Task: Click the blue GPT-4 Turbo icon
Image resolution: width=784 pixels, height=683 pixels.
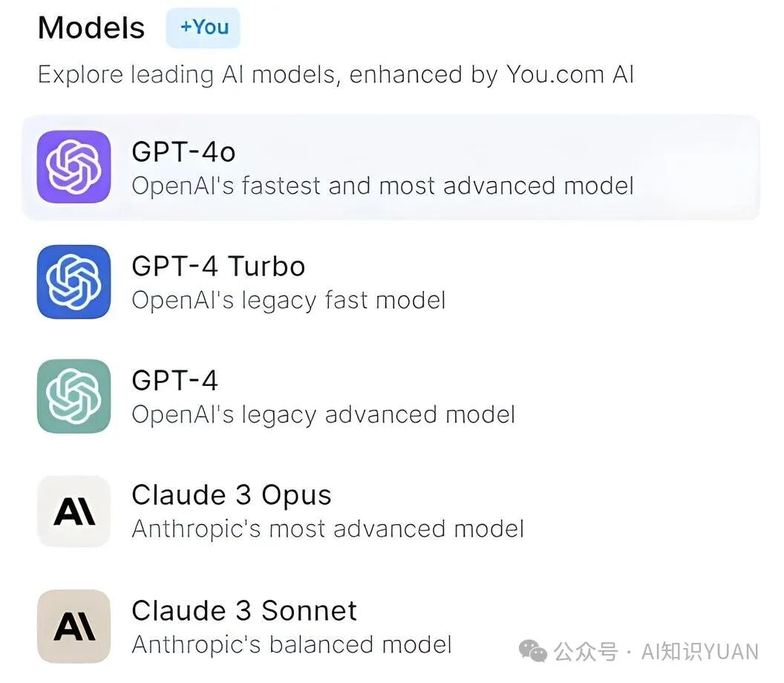Action: pos(74,281)
